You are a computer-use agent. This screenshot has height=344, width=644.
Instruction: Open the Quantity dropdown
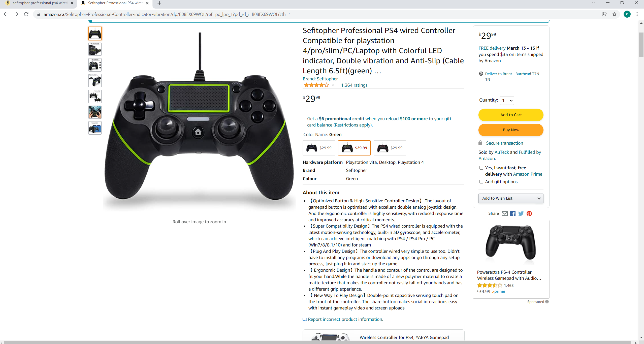coord(507,101)
